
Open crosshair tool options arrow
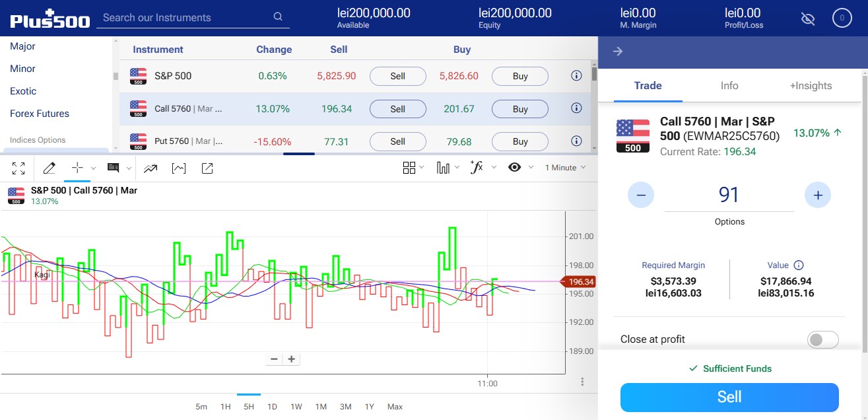[x=93, y=168]
